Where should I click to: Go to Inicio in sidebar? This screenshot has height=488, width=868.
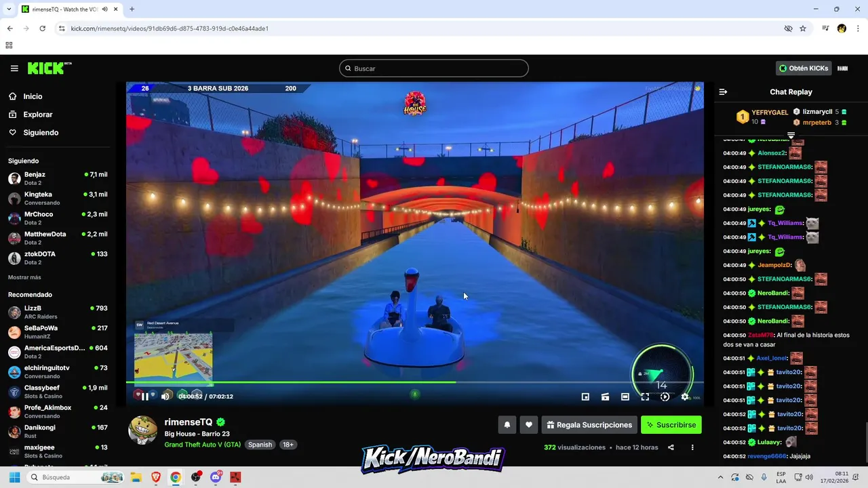point(25,96)
